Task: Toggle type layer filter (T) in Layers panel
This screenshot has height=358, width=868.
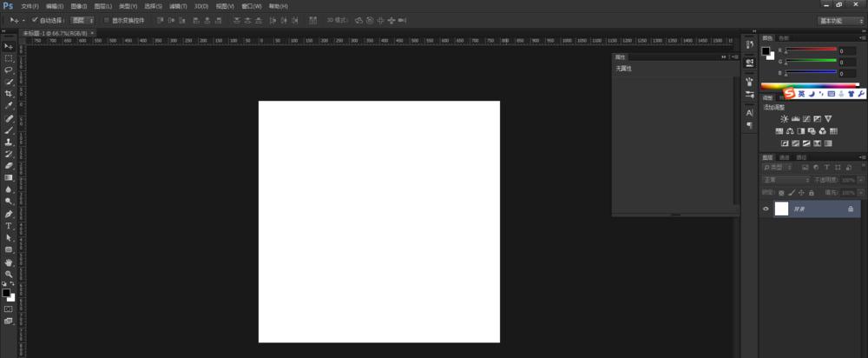Action: point(827,168)
